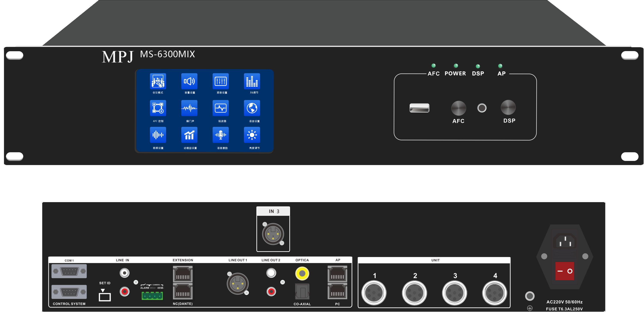Click the SET ID switch box

click(x=105, y=297)
